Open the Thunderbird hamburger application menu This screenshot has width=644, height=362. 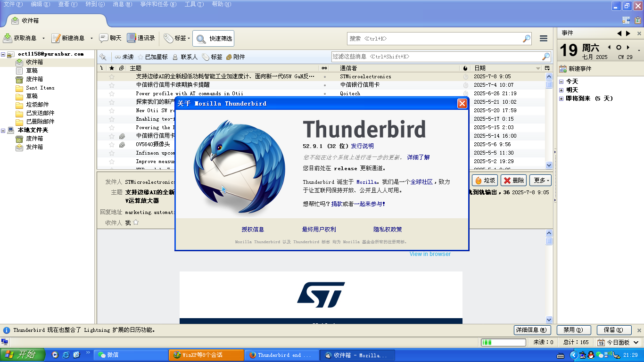544,39
